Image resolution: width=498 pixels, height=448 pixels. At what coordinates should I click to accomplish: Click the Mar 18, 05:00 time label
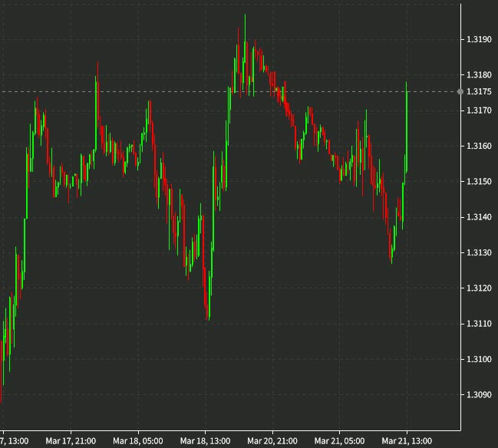click(x=138, y=441)
